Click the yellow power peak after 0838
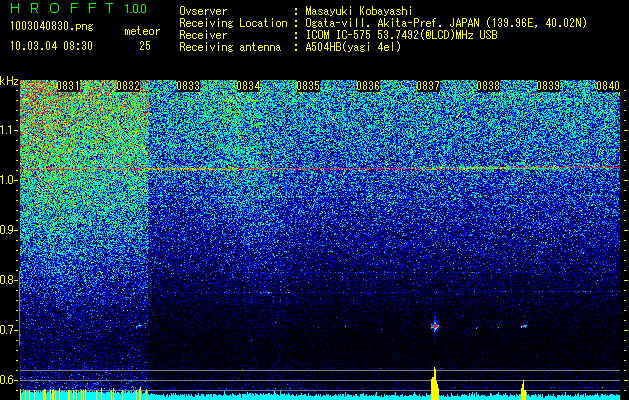The width and height of the screenshot is (629, 400). click(523, 390)
